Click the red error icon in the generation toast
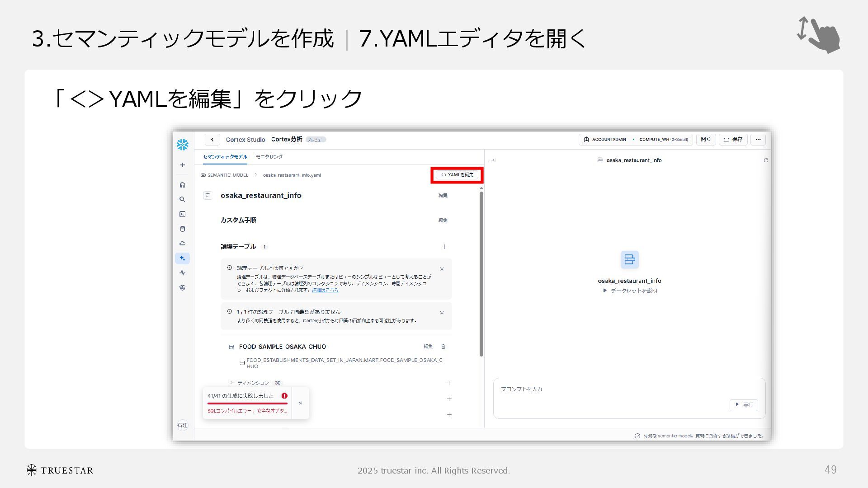 284,396
